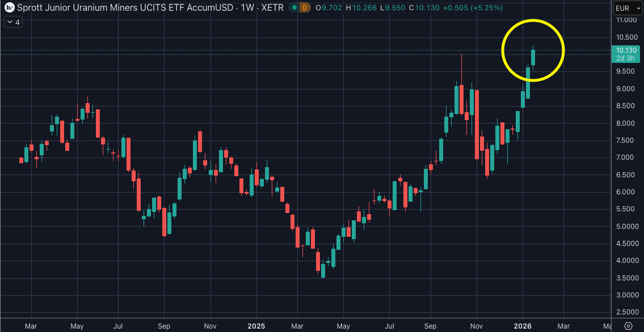644x332 pixels.
Task: Click the green market status dot
Action: (294, 8)
